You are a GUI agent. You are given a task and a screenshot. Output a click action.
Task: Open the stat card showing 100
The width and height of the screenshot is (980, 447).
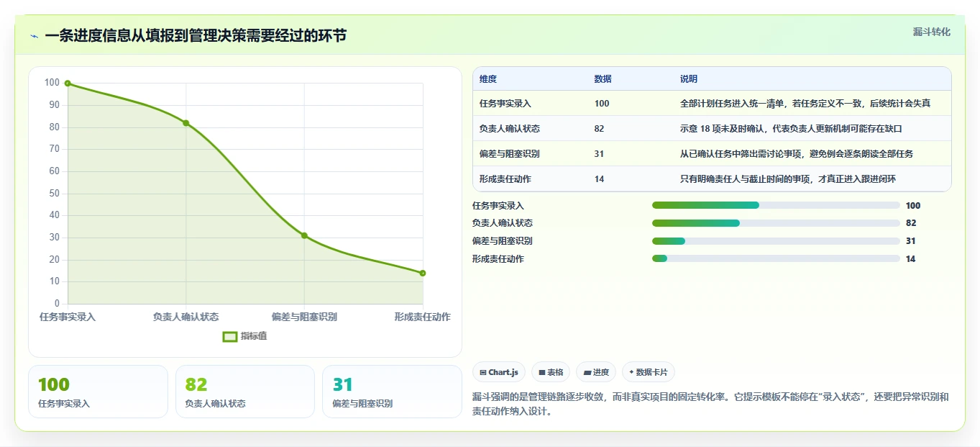point(98,392)
